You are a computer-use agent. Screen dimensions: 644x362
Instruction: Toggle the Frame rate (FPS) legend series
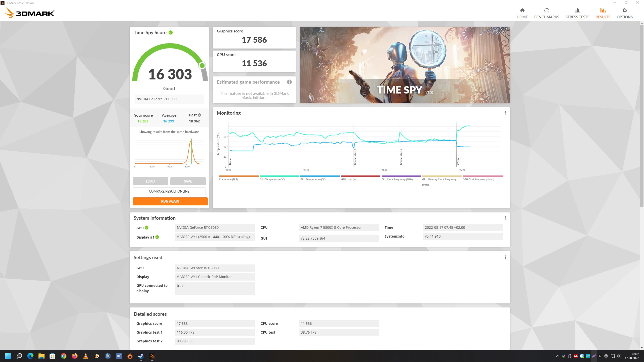tap(228, 179)
